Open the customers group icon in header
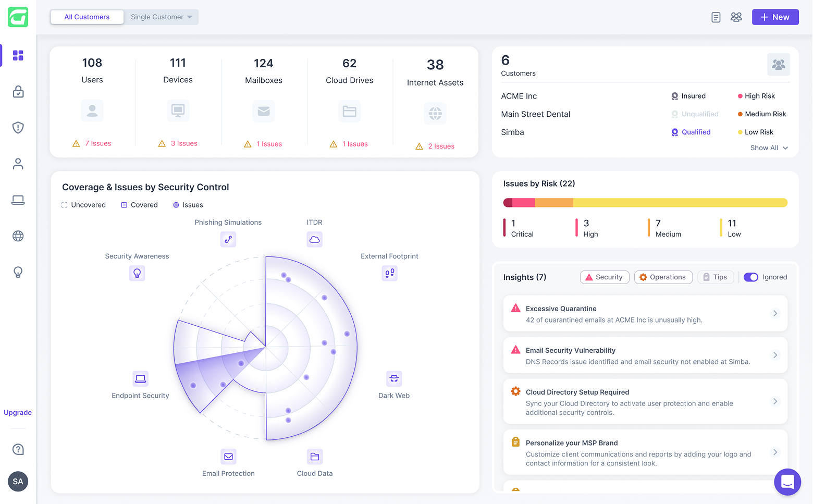The height and width of the screenshot is (504, 813). (736, 17)
